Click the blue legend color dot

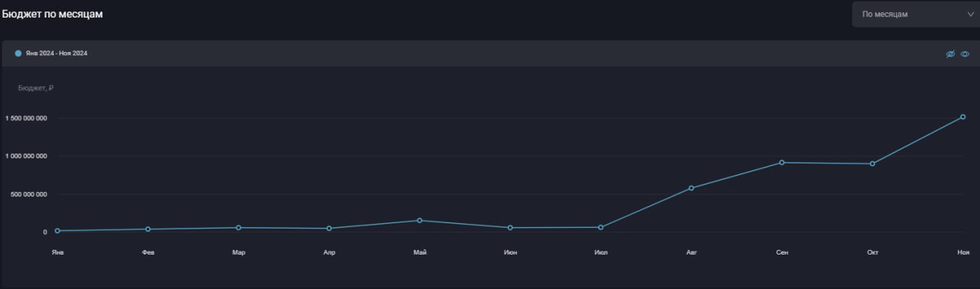pos(18,54)
